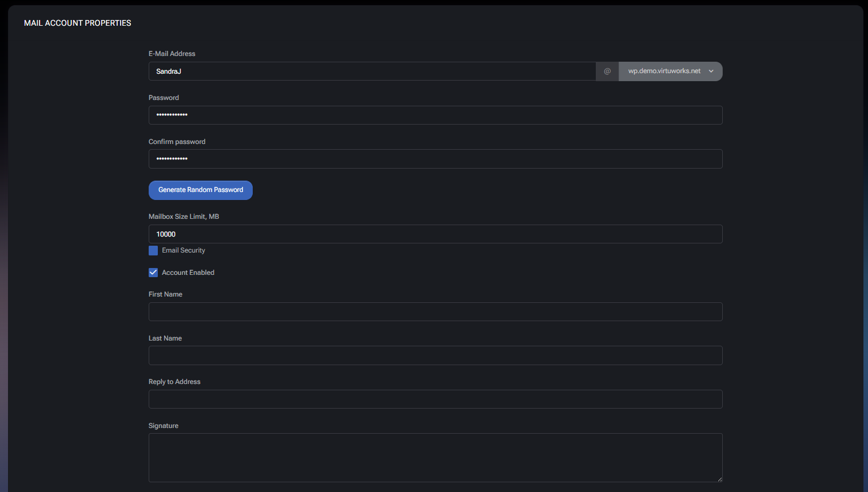Viewport: 868px width, 492px height.
Task: Click the SandraJ e-mail address field
Action: point(372,71)
